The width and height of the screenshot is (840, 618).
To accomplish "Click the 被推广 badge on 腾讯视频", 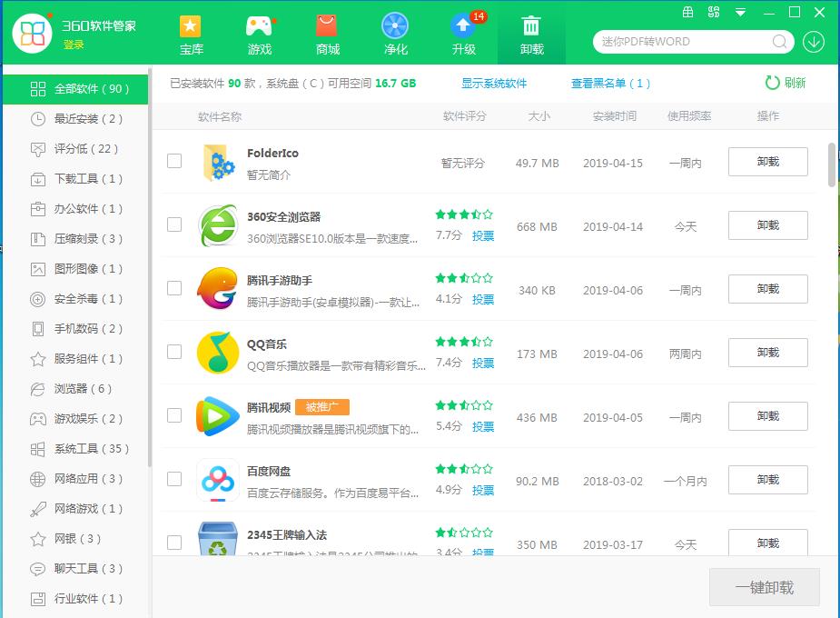I will click(x=322, y=407).
